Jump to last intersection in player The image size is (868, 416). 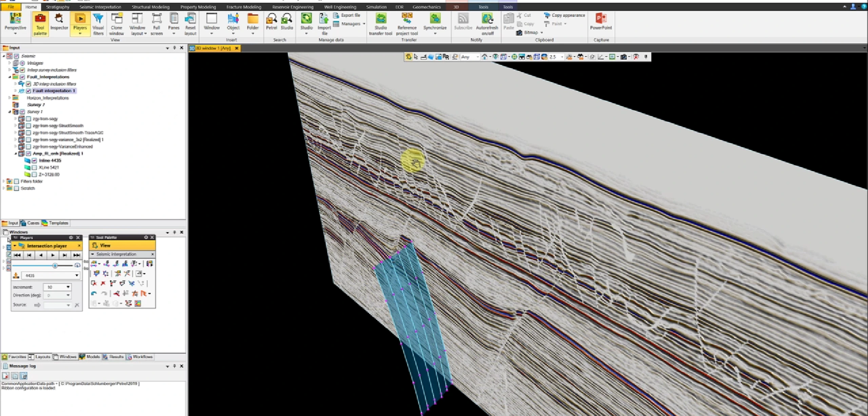[77, 255]
